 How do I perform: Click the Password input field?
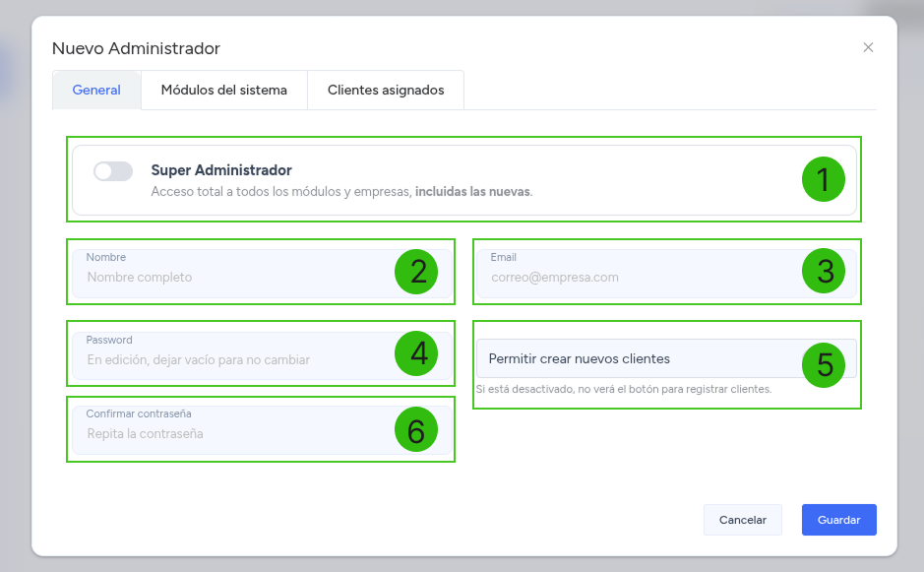point(262,355)
